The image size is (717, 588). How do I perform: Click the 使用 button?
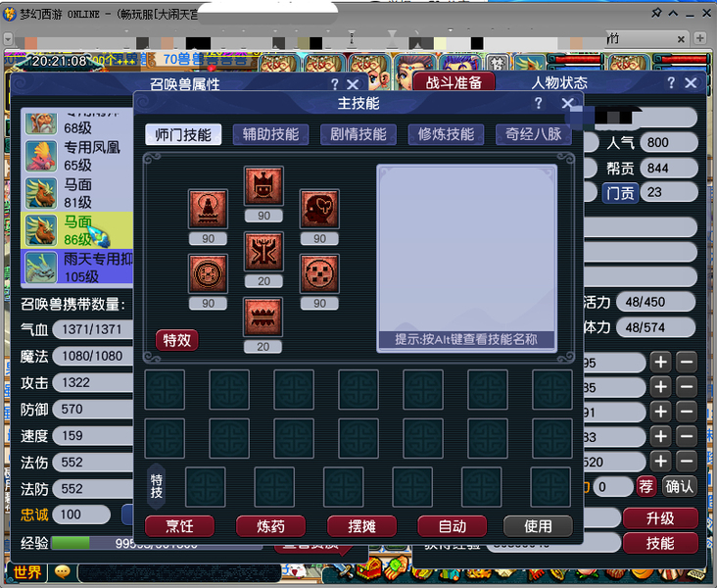(538, 526)
